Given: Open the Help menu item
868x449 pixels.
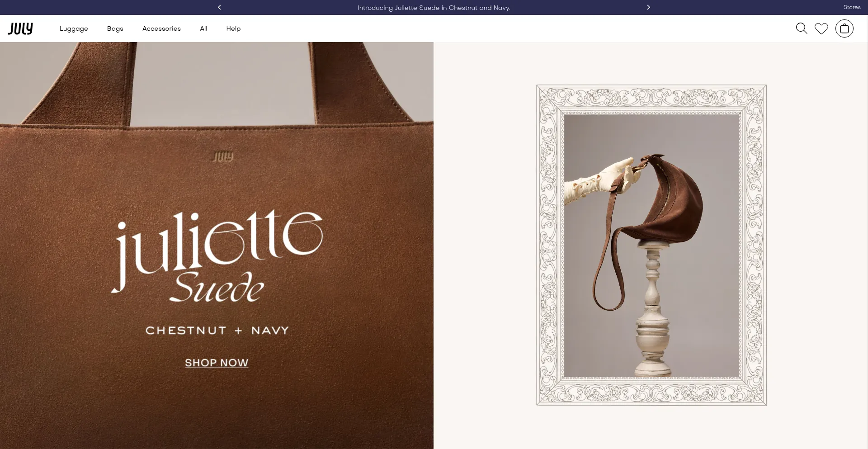Looking at the screenshot, I should point(233,28).
